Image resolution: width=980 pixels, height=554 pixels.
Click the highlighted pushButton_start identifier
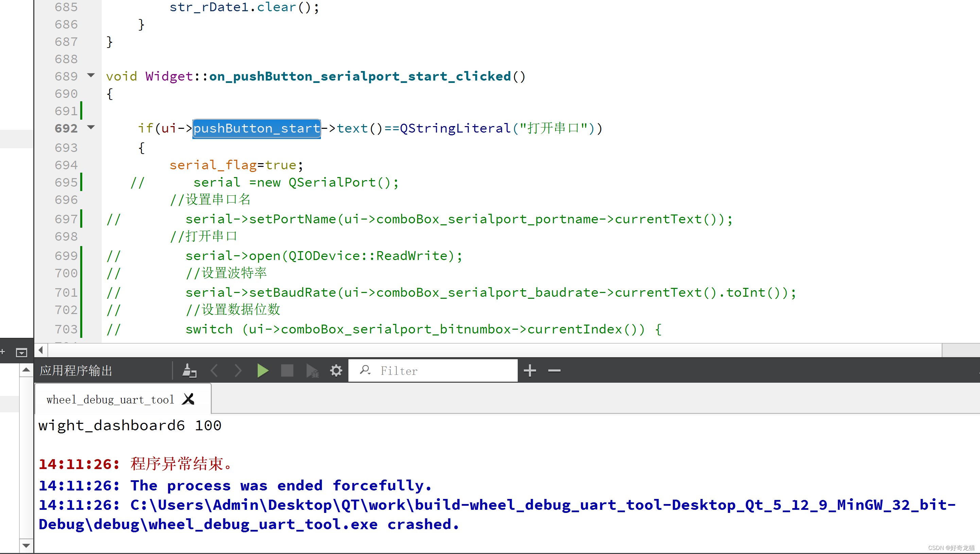click(256, 128)
